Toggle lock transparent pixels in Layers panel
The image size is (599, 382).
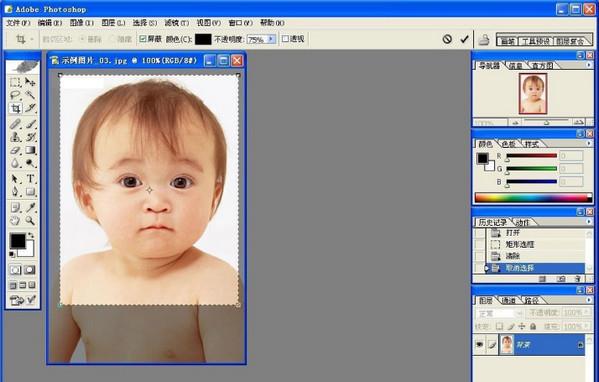click(x=499, y=327)
